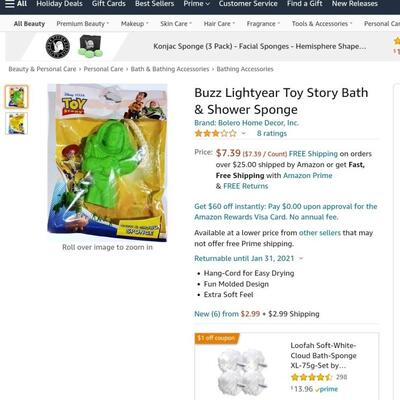This screenshot has width=400, height=400.
Task: Go to Best Sellers in navigation bar
Action: (155, 4)
